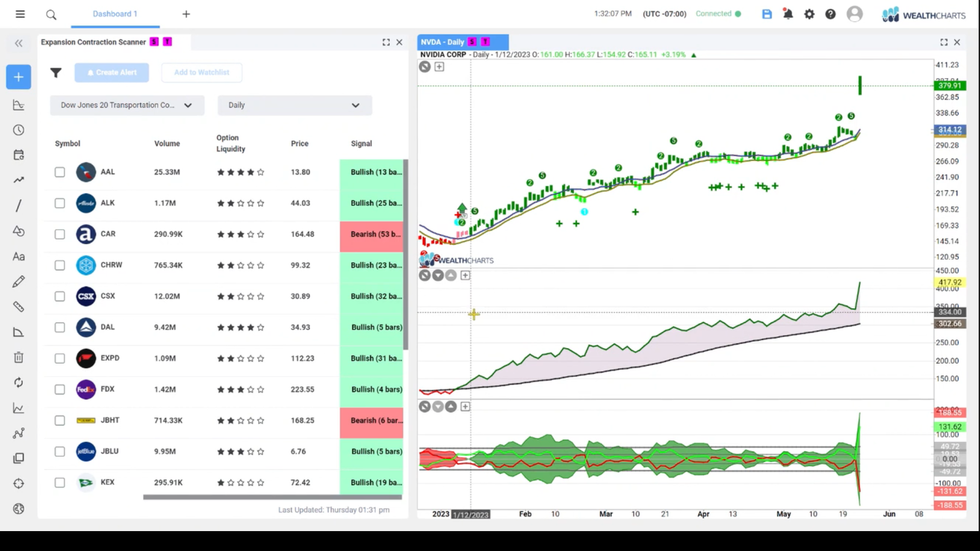Image resolution: width=980 pixels, height=551 pixels.
Task: Select the ruler measure tool
Action: (x=18, y=307)
